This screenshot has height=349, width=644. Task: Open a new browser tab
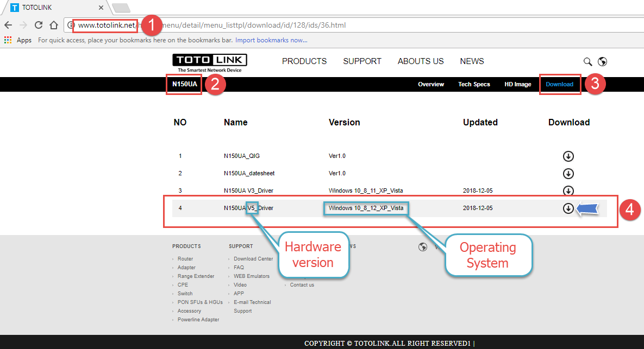point(121,8)
